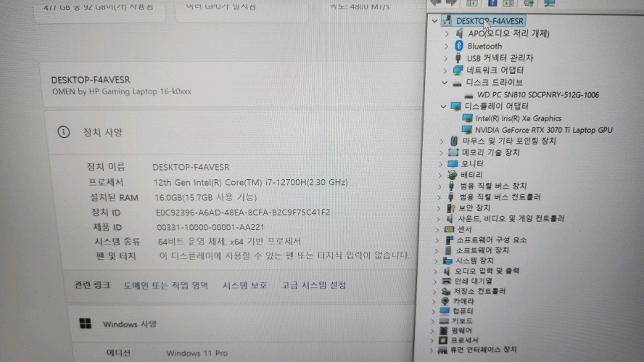644x362 pixels.
Task: Click the 장치 ID value E0C92396-A6AD-48EA-8CFA-B2C9F75C41F2
Action: point(243,213)
